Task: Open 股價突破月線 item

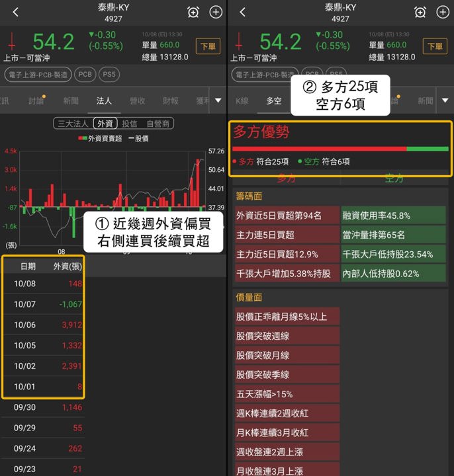Action: [287, 355]
